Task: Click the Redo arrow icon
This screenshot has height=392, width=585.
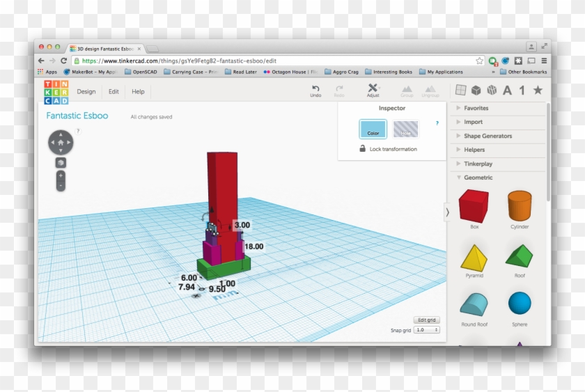Action: pos(339,88)
